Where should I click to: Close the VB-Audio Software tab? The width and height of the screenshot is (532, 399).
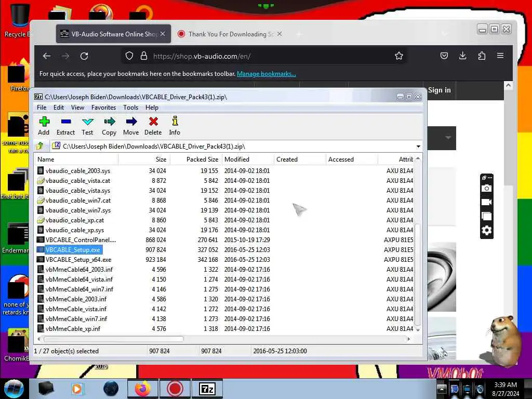163,34
